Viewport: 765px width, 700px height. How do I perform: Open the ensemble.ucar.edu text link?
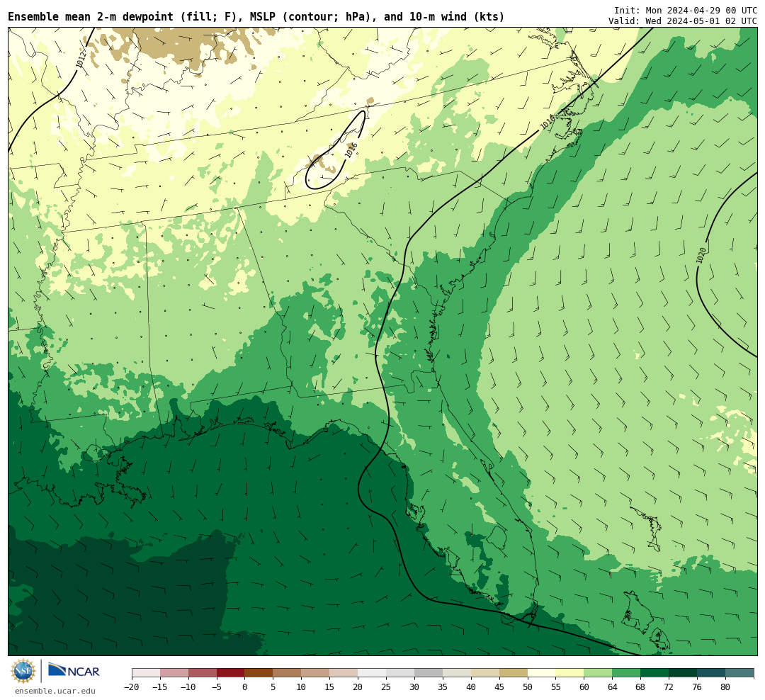pos(55,691)
